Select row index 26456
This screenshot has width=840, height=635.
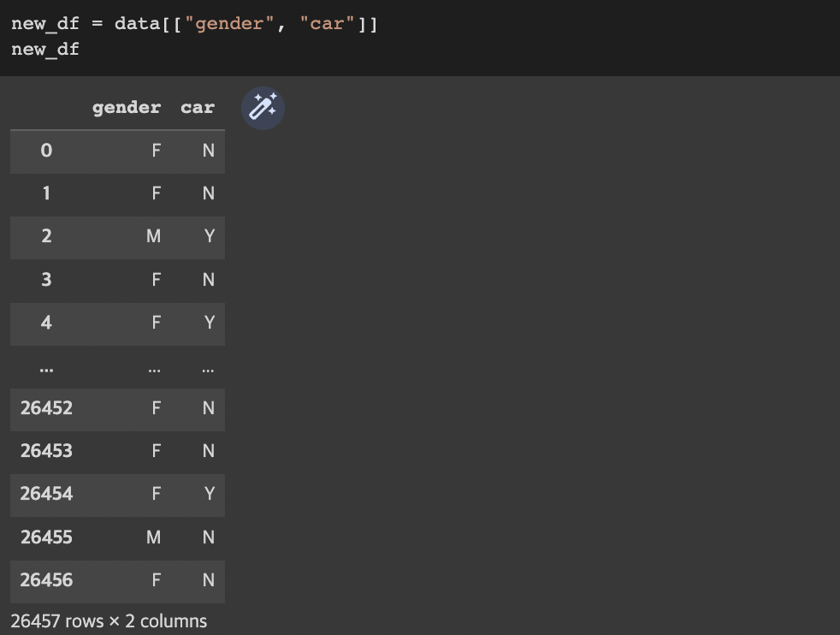[x=46, y=580]
